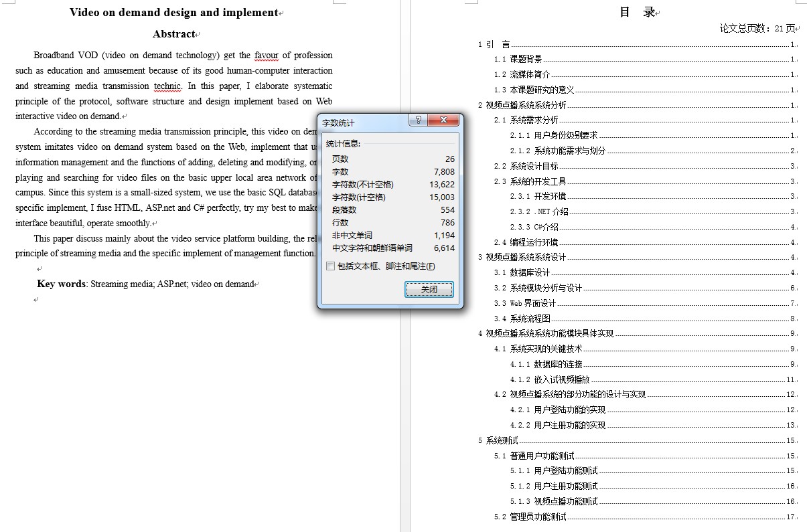This screenshot has width=807, height=532.
Task: Click the 论文总页数 text
Action: tap(757, 28)
